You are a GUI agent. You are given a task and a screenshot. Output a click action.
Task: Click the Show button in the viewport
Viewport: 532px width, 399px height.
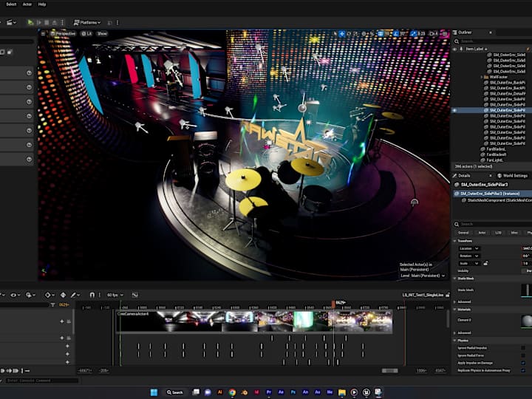click(x=102, y=33)
